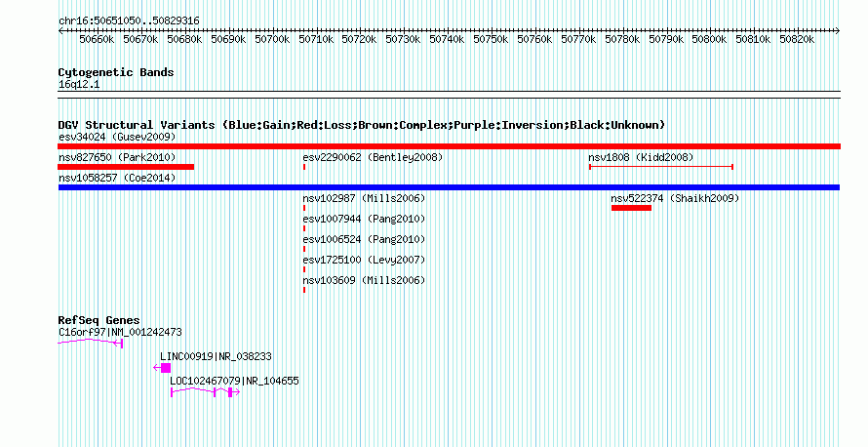Select the 16q12.1 band label
Image resolution: width=868 pixels, height=447 pixels.
point(79,85)
